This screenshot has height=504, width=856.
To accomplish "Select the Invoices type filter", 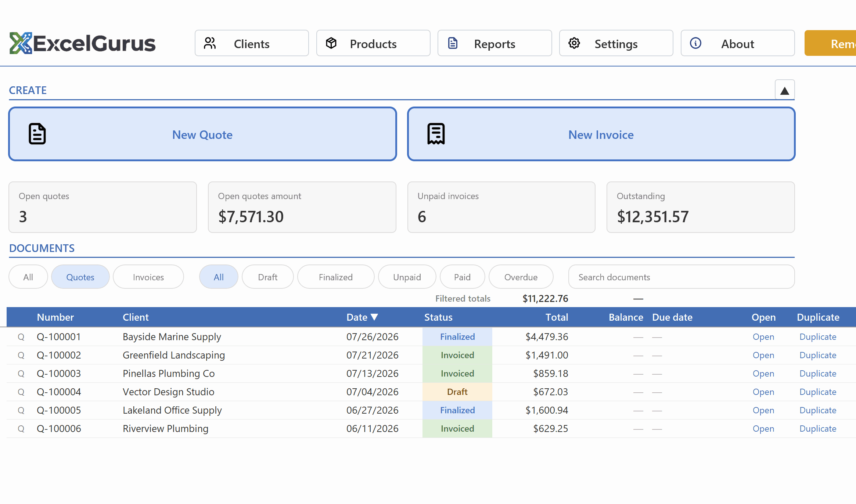I will click(148, 277).
